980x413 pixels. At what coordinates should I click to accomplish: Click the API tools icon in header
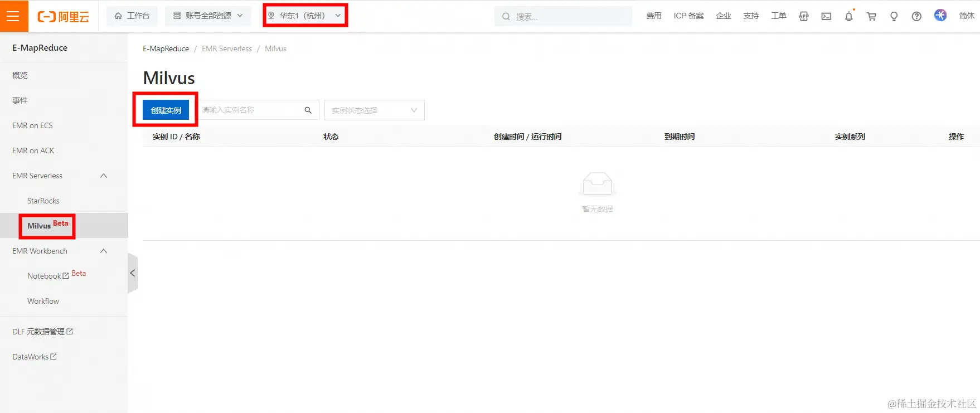click(x=804, y=16)
